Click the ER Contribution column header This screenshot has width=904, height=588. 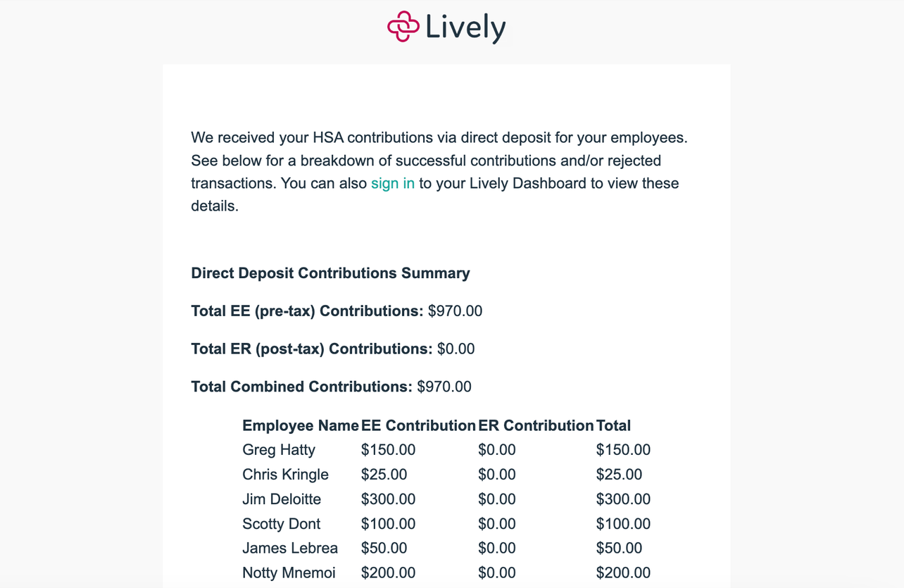[x=536, y=425]
